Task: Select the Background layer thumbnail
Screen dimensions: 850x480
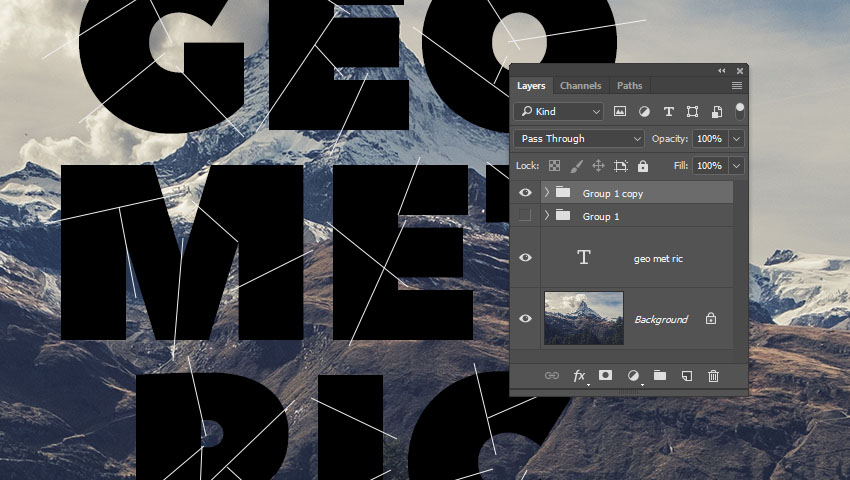Action: click(x=583, y=318)
